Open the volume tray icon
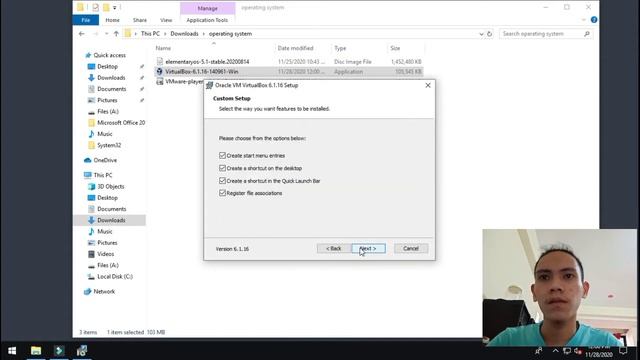Screen dimensions: 640x360 point(578,351)
